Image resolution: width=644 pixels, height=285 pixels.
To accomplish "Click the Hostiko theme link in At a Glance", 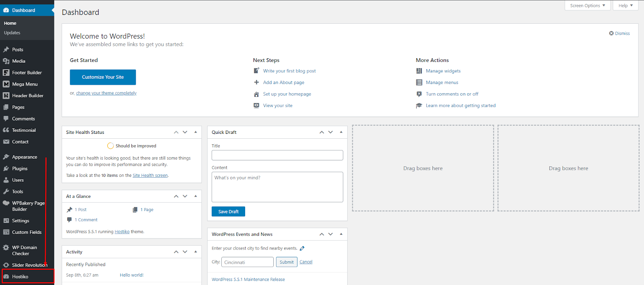I will tap(122, 232).
